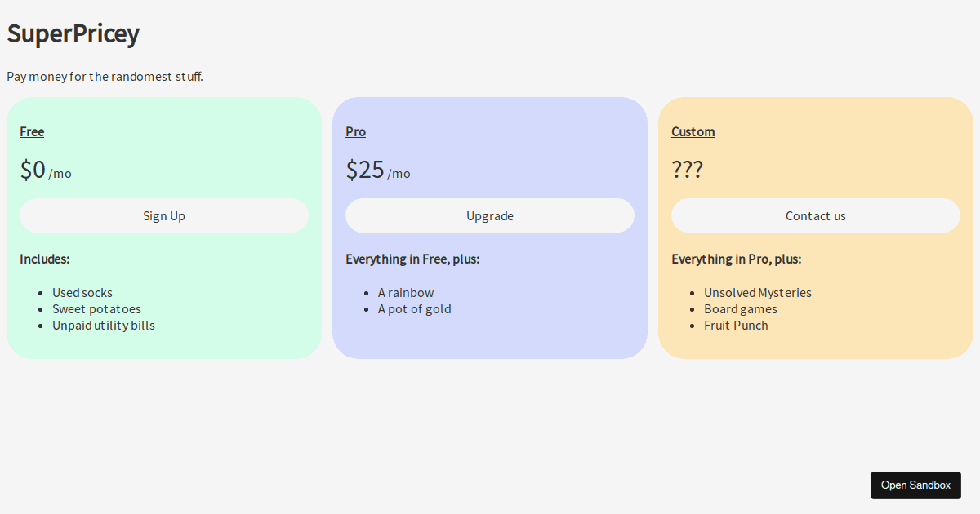
Task: Click the SuperPricey page heading
Action: pos(73,33)
